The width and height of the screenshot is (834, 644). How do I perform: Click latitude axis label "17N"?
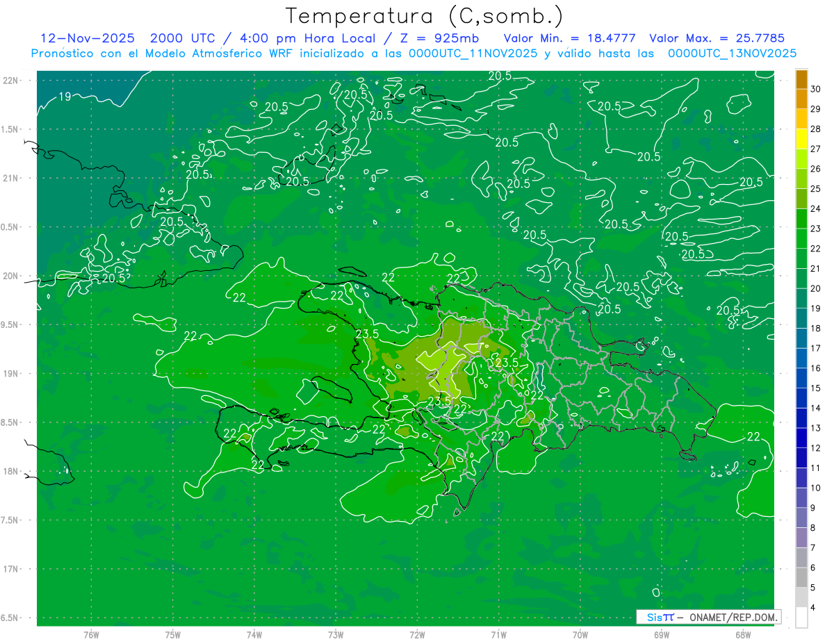click(11, 569)
